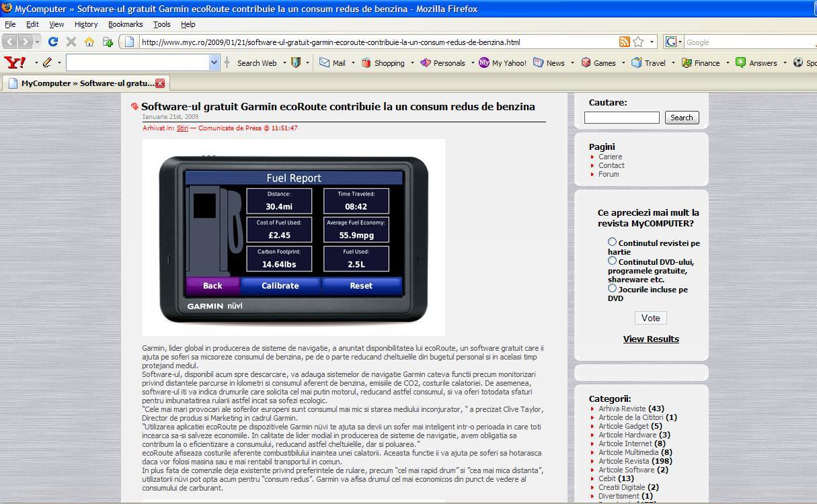This screenshot has width=817, height=504.
Task: Open the Yahoo search box dropdown
Action: 214,62
